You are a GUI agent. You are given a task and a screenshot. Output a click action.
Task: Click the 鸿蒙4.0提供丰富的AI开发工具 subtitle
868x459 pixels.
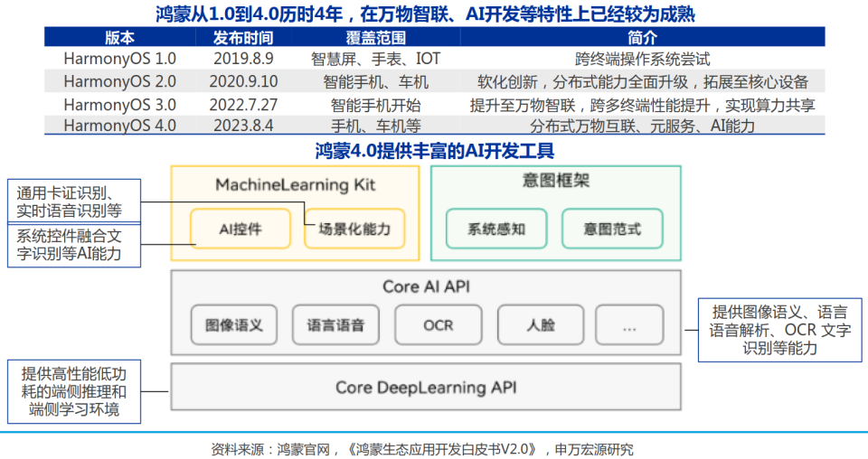pos(435,150)
